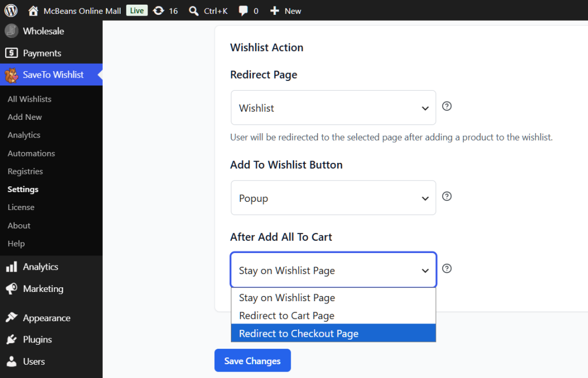This screenshot has height=378, width=588.
Task: Open the wishlist Analytics submenu item
Action: [24, 135]
